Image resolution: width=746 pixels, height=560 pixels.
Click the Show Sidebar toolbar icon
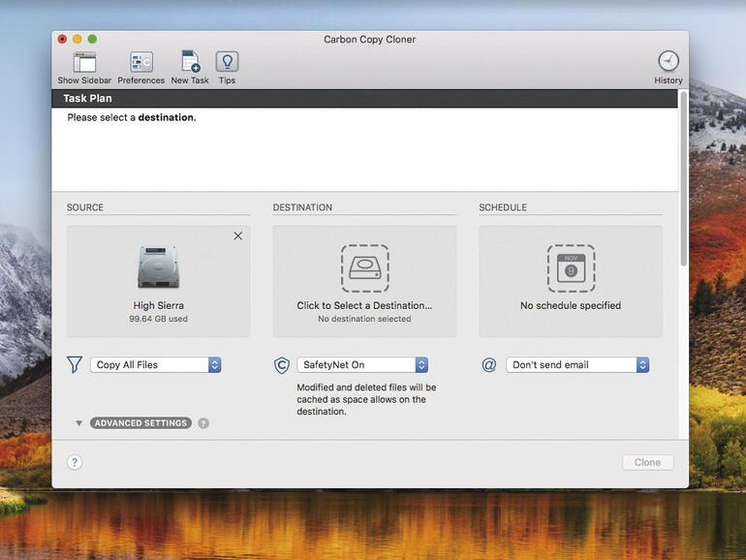(84, 62)
